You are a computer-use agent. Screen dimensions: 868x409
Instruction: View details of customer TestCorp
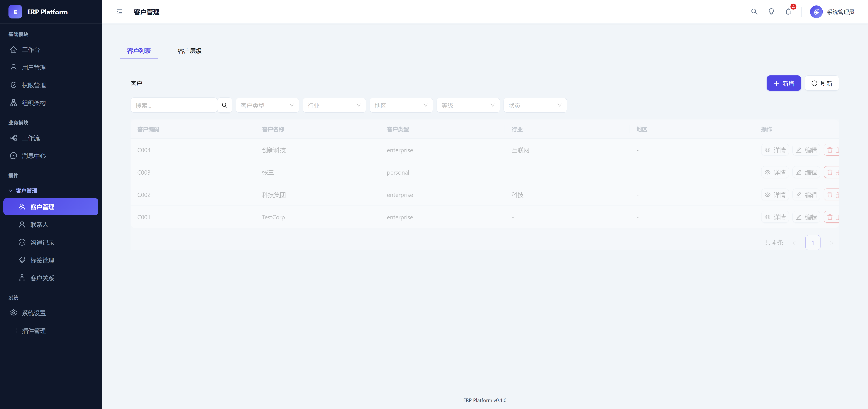[775, 217]
